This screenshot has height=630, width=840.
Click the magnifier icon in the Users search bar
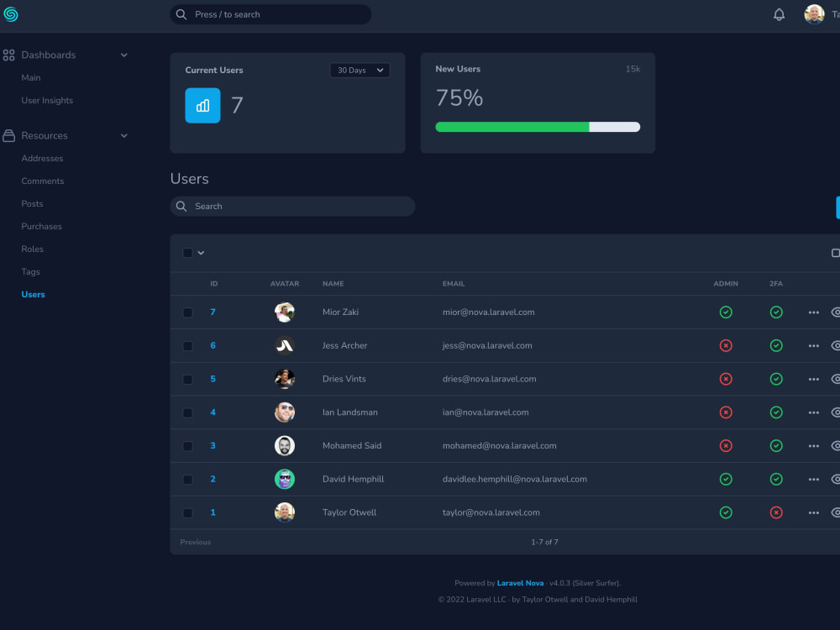click(x=181, y=206)
